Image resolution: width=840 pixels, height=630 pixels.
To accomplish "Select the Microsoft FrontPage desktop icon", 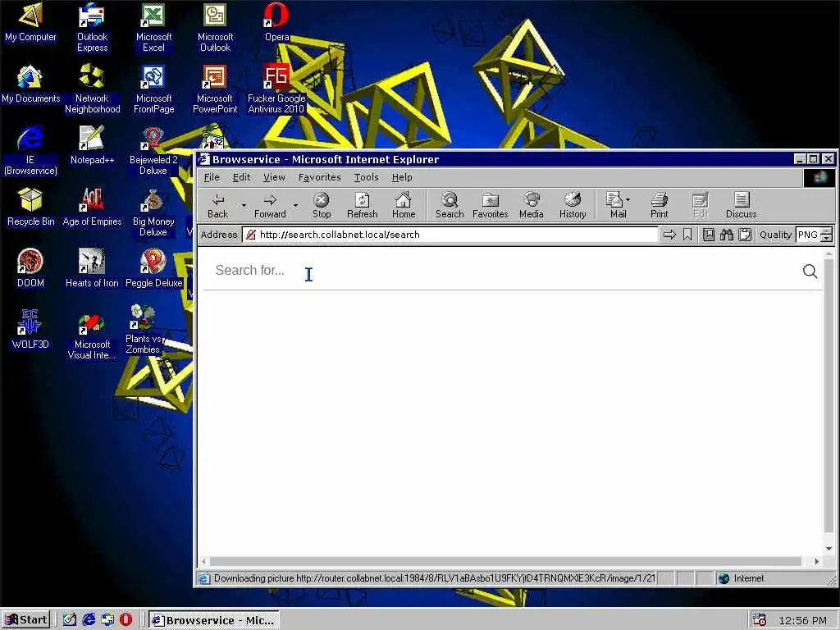I will point(153,89).
